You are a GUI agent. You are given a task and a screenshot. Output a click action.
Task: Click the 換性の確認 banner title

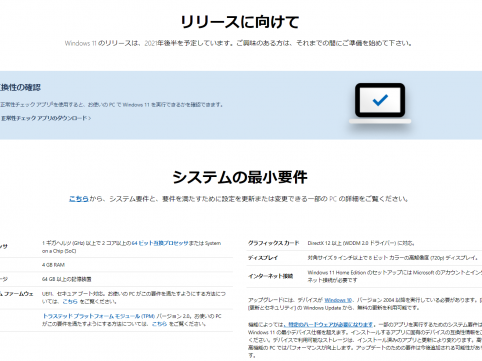tap(20, 88)
